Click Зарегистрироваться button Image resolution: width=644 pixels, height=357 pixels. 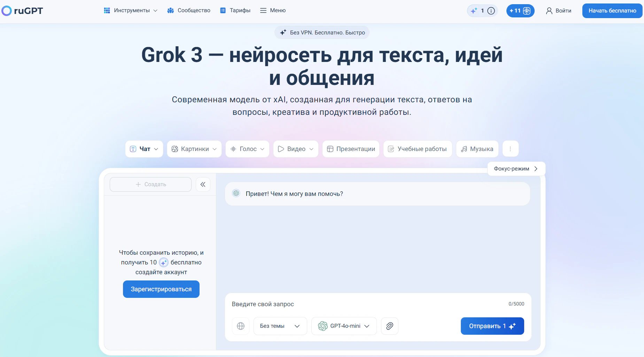[161, 289]
